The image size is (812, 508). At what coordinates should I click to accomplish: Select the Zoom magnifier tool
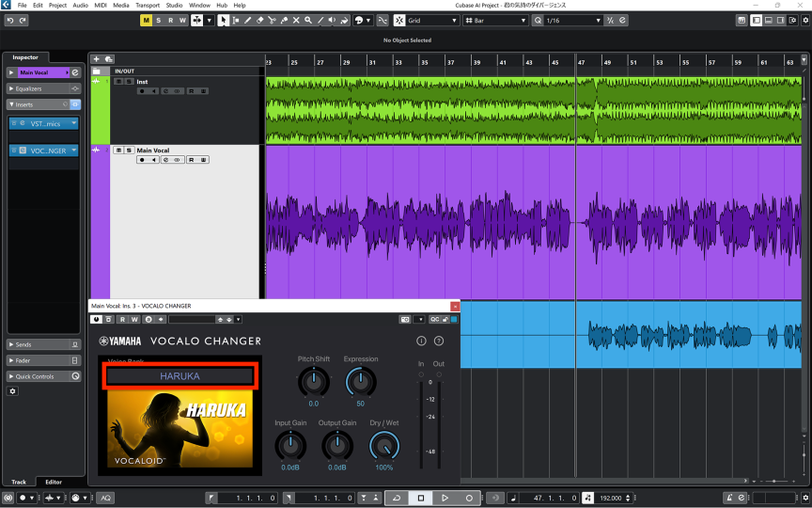click(308, 20)
